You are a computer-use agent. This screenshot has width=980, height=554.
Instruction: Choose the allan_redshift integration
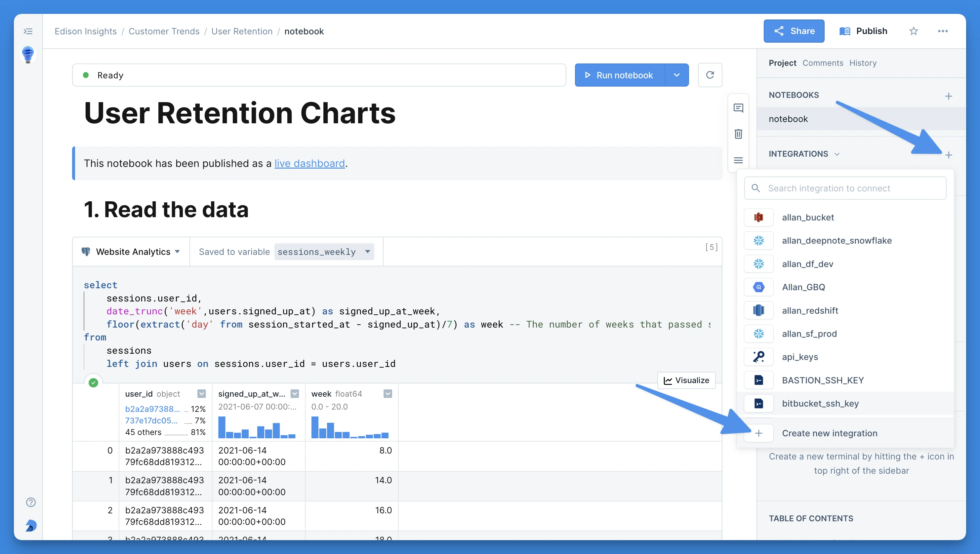[845, 310]
